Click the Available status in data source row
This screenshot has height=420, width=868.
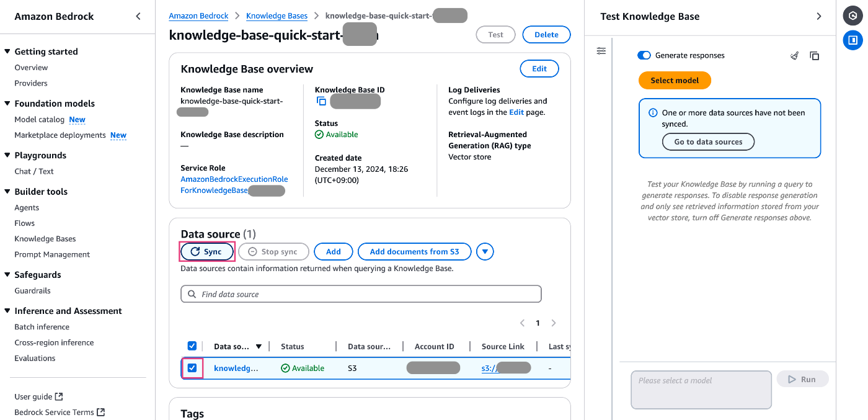click(303, 368)
